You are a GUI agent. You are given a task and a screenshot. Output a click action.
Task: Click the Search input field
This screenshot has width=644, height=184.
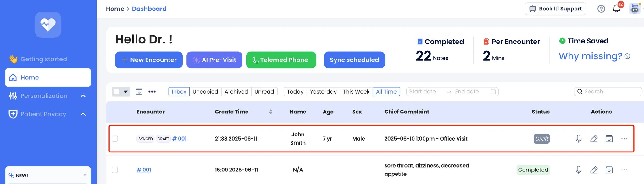(x=608, y=92)
